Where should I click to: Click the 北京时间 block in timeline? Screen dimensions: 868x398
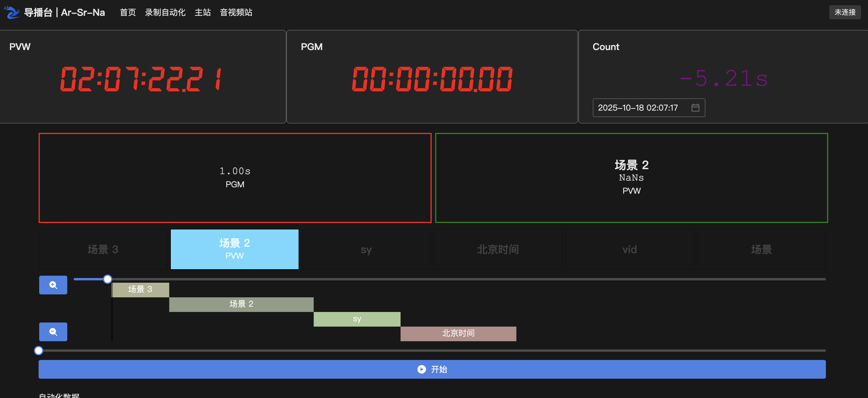click(458, 334)
